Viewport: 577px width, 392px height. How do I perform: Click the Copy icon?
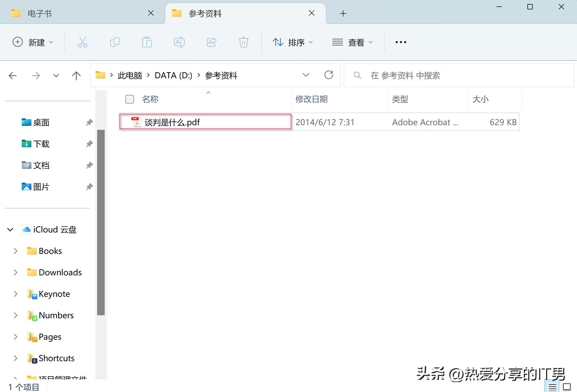pyautogui.click(x=115, y=42)
